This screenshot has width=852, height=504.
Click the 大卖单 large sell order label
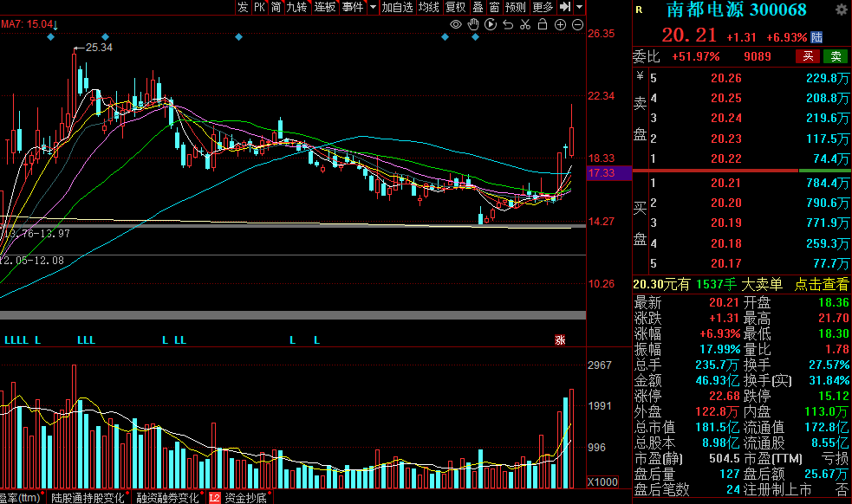click(762, 284)
